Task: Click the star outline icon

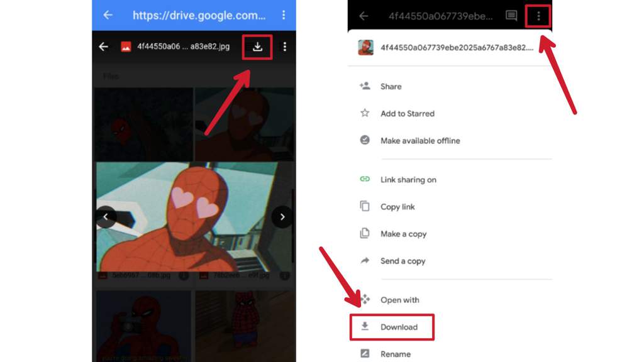Action: [x=365, y=113]
